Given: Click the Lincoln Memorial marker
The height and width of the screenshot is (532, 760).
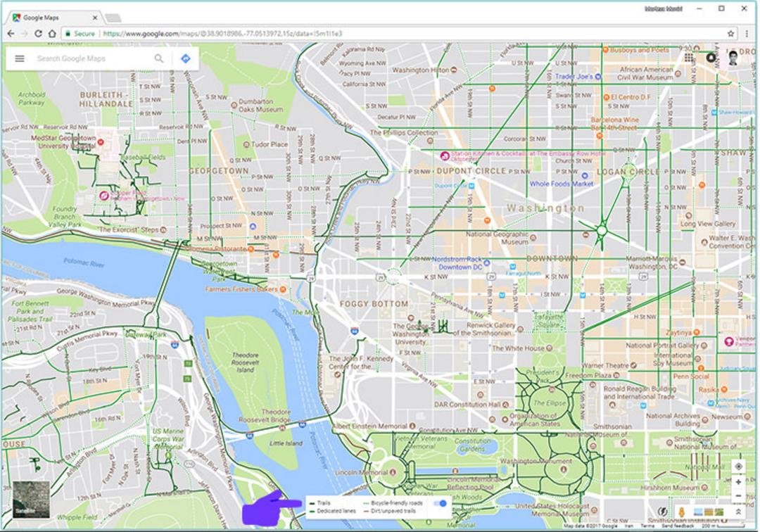Looking at the screenshot, I should coord(393,472).
